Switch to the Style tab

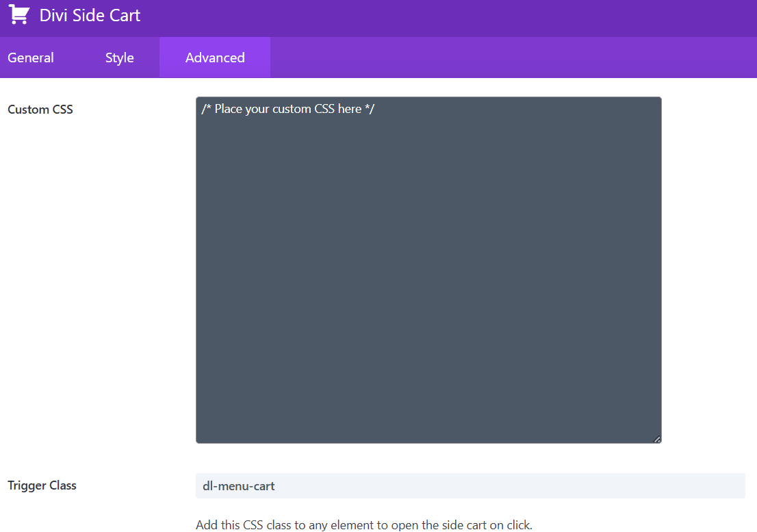[119, 58]
